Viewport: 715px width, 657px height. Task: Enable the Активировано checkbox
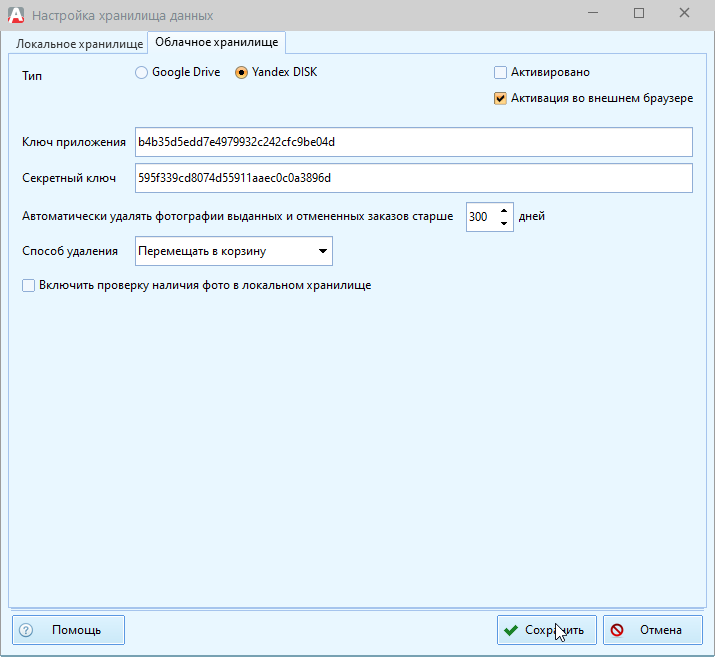coord(501,73)
